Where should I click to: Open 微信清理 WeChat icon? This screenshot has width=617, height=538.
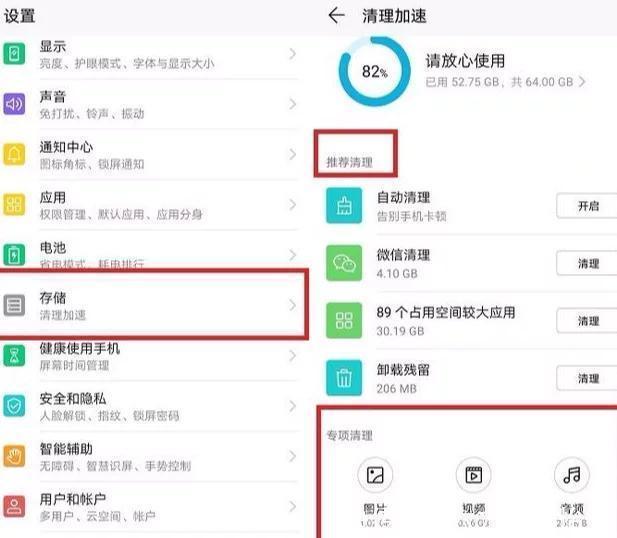pos(344,263)
